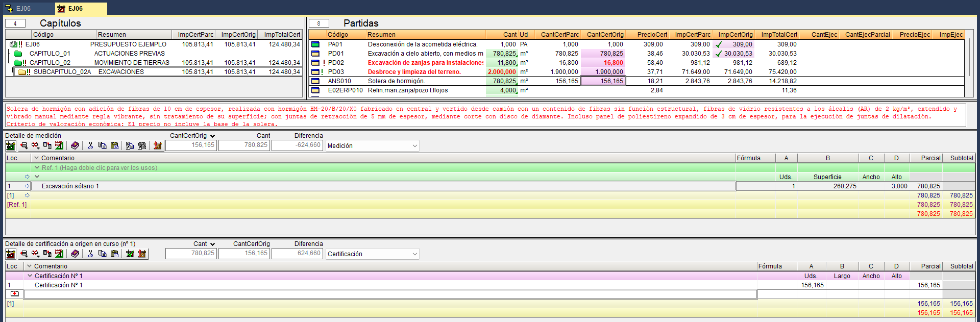Click the 260,275 Superficie value
980x322 pixels.
845,186
